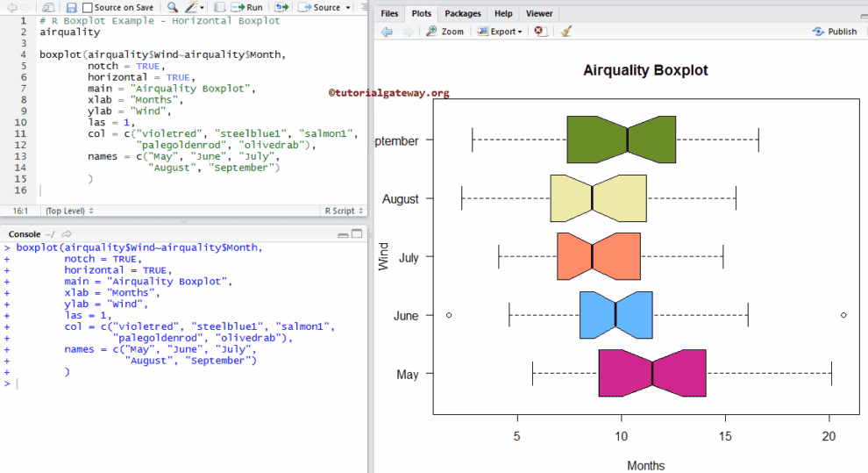This screenshot has height=473, width=868.
Task: Click the violet-red May box in the plot
Action: pos(652,373)
